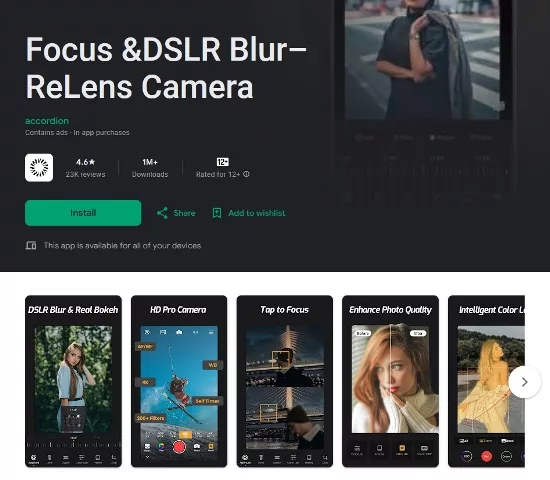Open the Enhance Photo Quality screenshot
This screenshot has width=550, height=480.
pos(390,381)
